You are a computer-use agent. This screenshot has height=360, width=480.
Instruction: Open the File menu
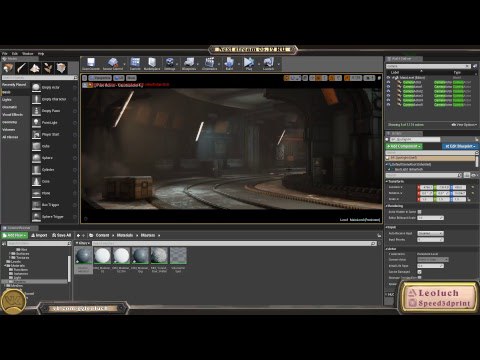point(5,53)
